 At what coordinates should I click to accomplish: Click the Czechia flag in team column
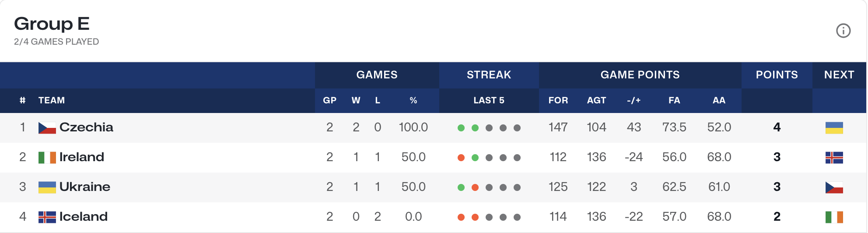click(47, 128)
